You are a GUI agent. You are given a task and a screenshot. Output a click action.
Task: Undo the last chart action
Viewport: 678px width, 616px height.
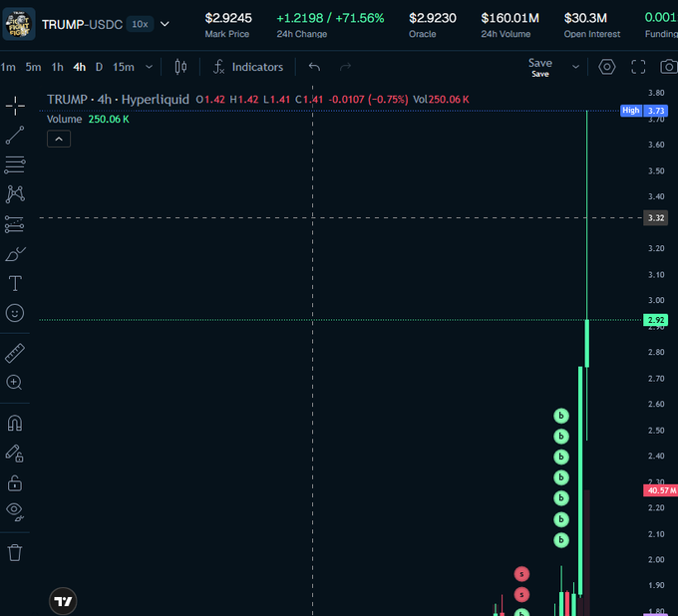[314, 67]
